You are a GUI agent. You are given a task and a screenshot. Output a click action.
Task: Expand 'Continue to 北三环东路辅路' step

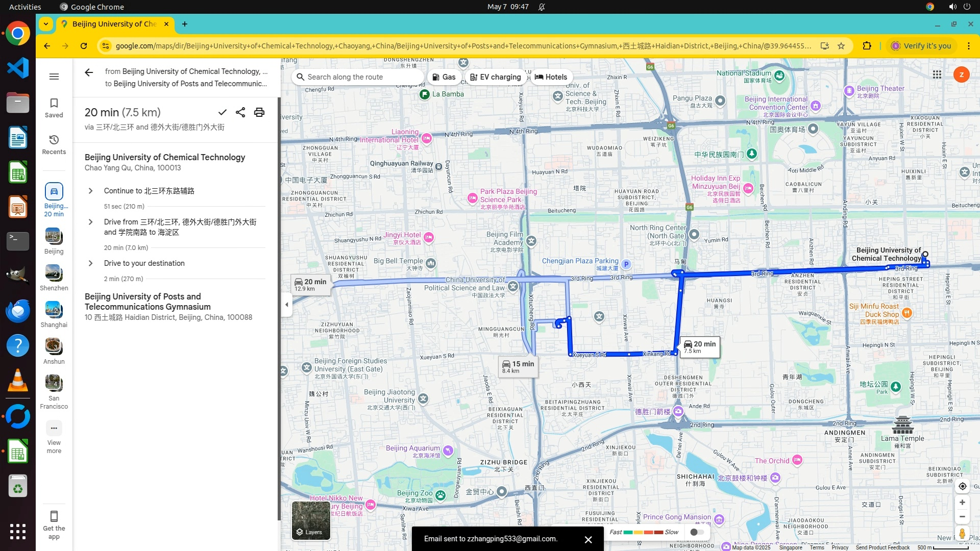[x=90, y=191]
